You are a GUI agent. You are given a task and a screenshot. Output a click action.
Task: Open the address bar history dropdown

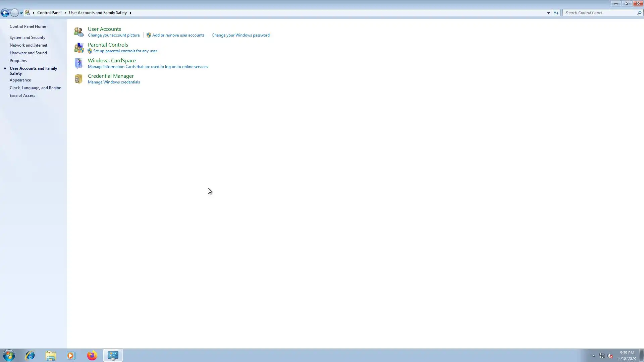pyautogui.click(x=548, y=13)
